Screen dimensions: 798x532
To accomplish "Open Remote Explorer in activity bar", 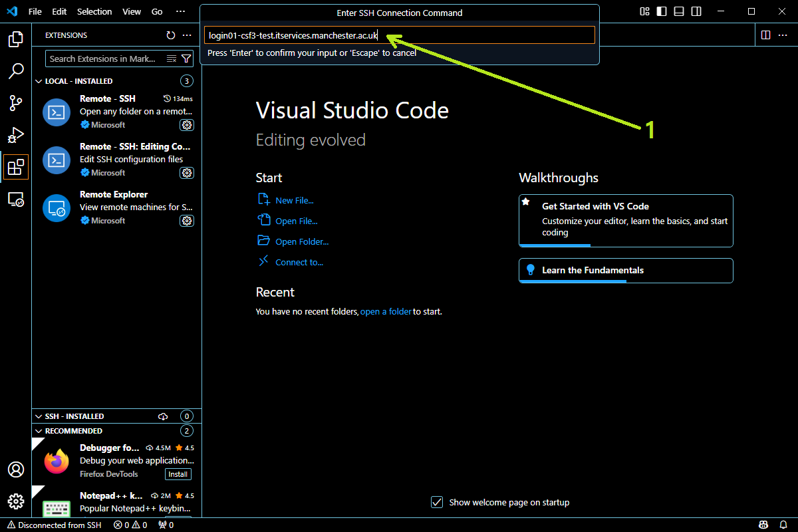I will pyautogui.click(x=16, y=199).
